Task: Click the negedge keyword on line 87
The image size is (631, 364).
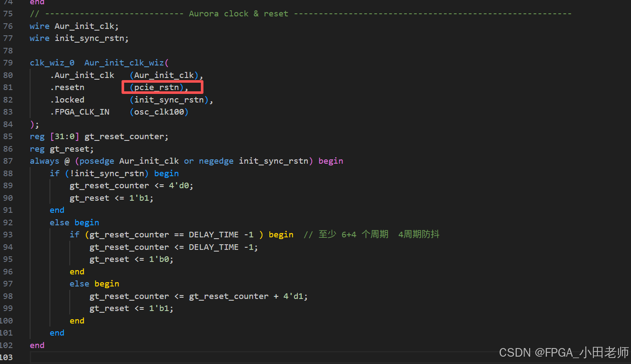Action: (x=216, y=161)
